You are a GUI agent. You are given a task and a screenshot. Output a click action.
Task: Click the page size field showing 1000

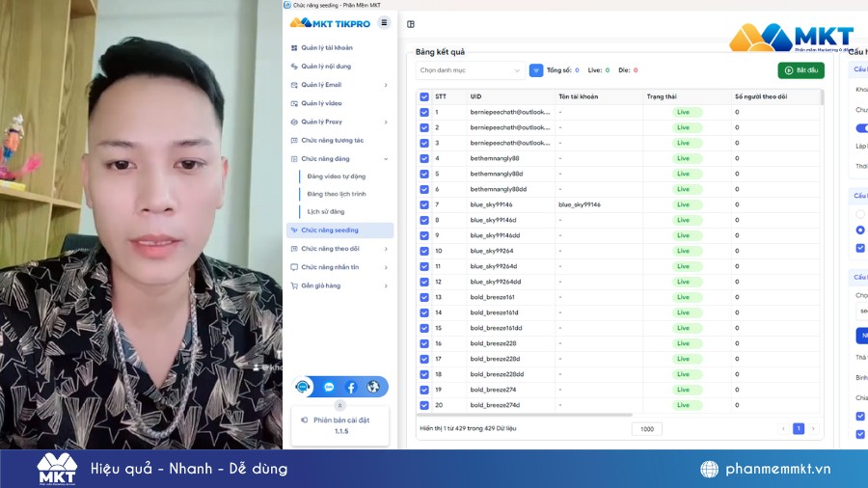pyautogui.click(x=646, y=429)
